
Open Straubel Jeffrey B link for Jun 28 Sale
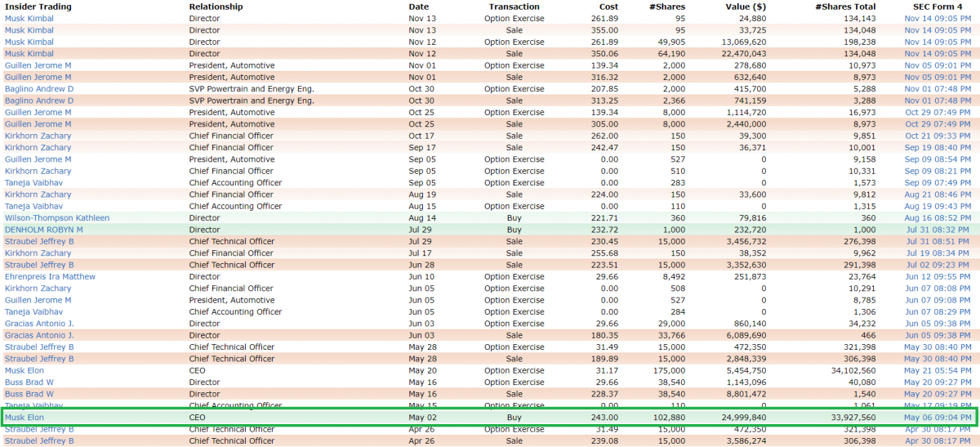coord(39,265)
